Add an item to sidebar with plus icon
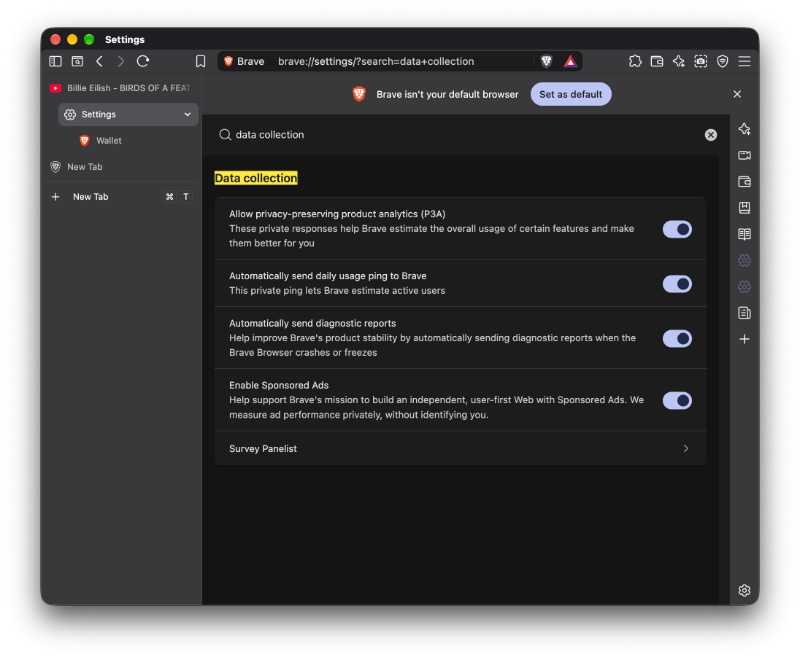This screenshot has width=800, height=659. (x=744, y=339)
